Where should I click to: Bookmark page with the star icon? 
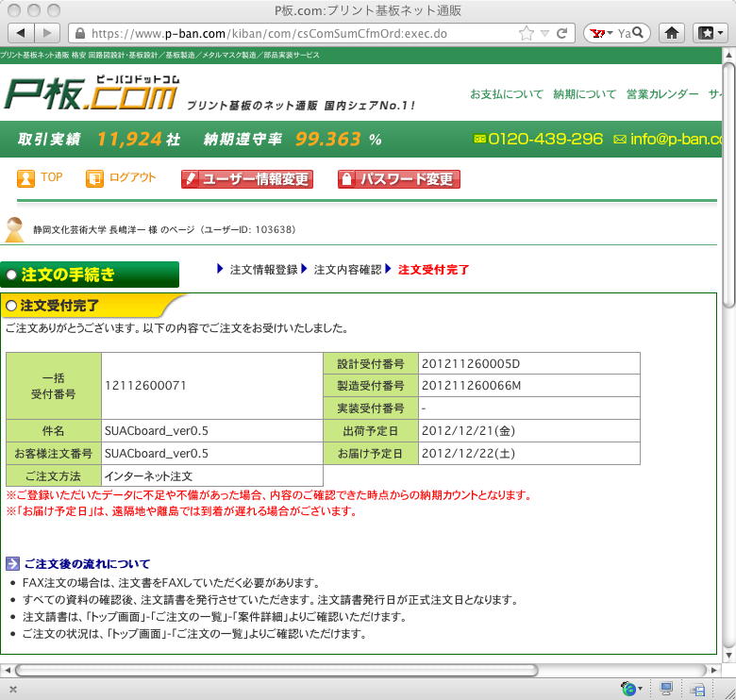[x=527, y=33]
